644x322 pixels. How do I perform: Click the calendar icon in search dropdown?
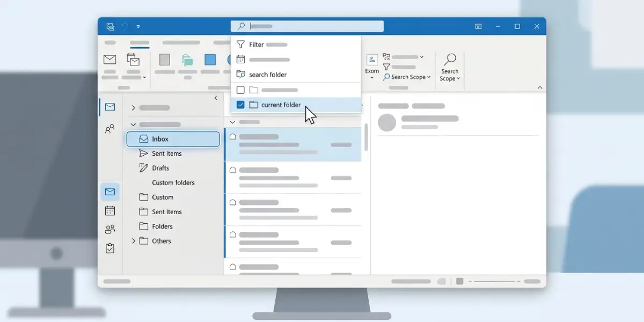(x=241, y=60)
